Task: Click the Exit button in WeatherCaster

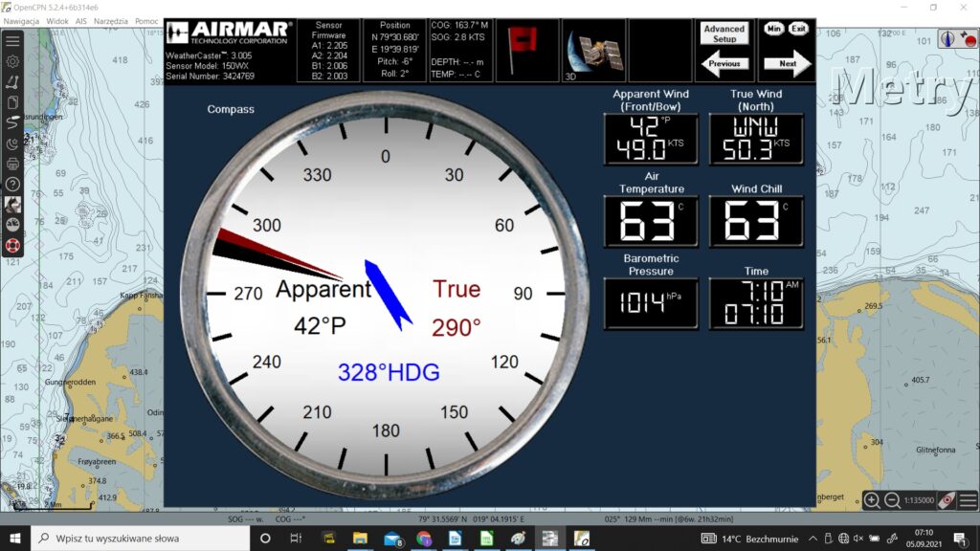Action: (798, 29)
